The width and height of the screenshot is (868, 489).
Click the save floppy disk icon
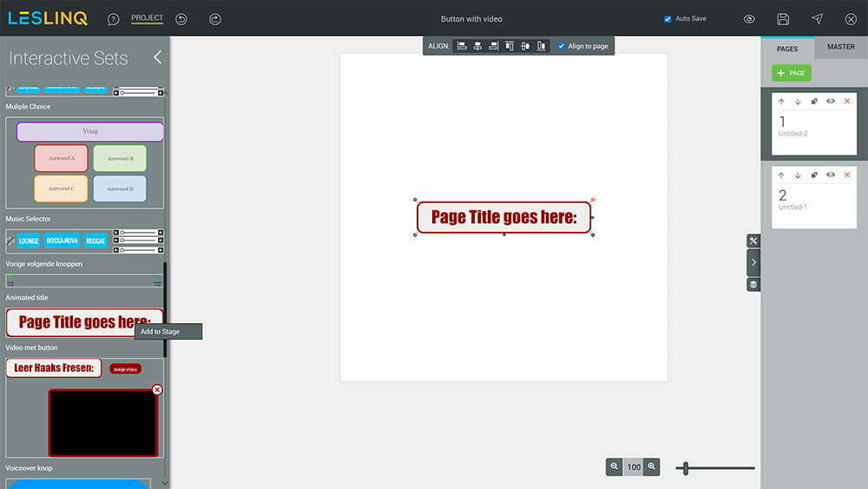point(783,19)
